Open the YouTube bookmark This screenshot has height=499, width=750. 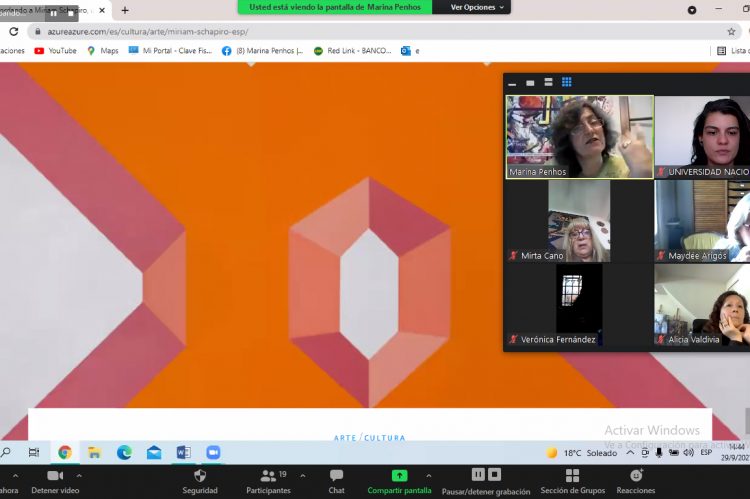coord(55,50)
